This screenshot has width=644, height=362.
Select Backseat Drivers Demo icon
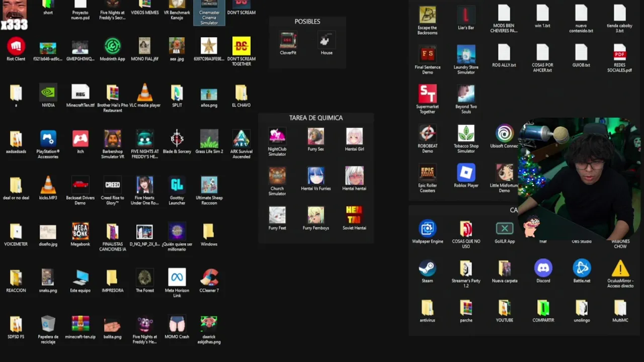click(80, 186)
